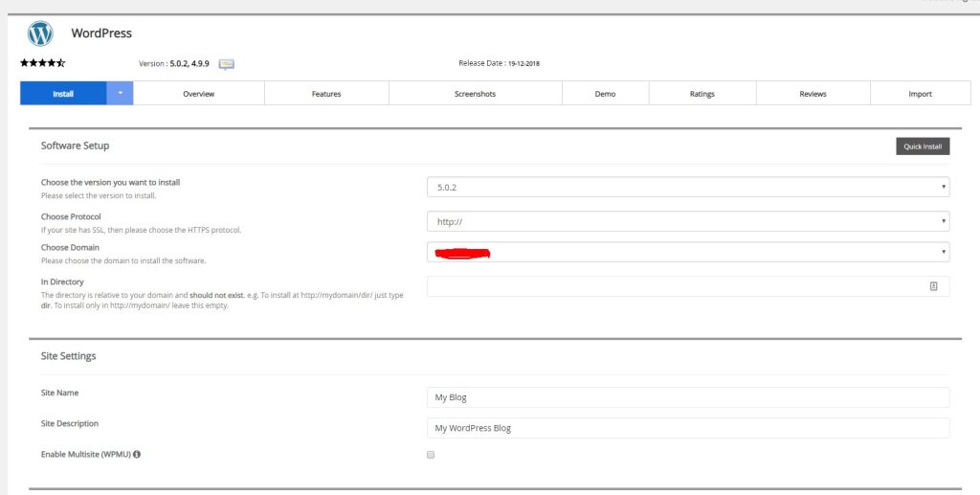The width and height of the screenshot is (980, 495).
Task: Open the Import tab
Action: (x=920, y=93)
